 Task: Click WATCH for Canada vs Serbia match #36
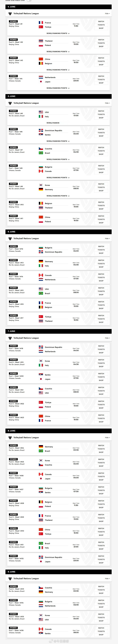[101, 628]
